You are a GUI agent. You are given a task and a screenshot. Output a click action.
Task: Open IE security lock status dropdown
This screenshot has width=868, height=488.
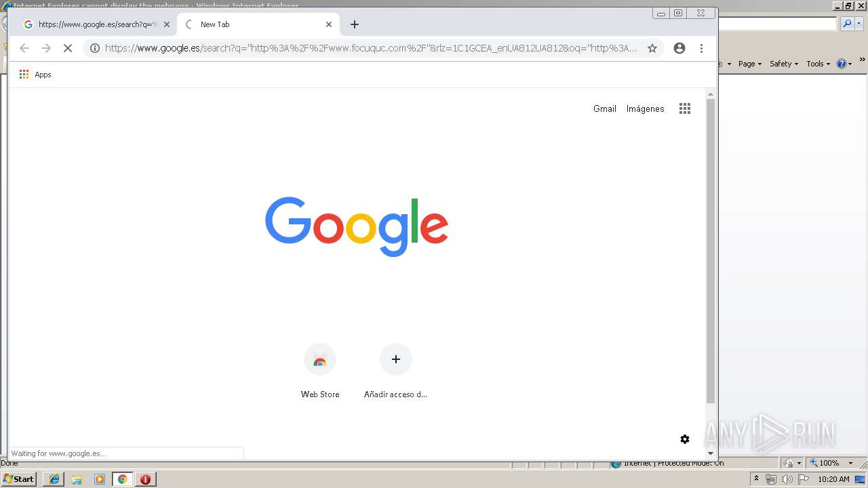coord(792,463)
